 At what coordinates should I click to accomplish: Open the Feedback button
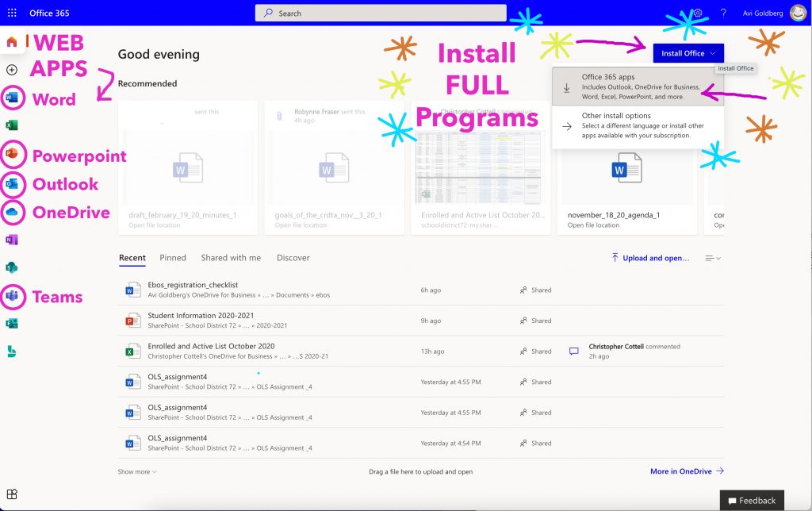[x=752, y=501]
